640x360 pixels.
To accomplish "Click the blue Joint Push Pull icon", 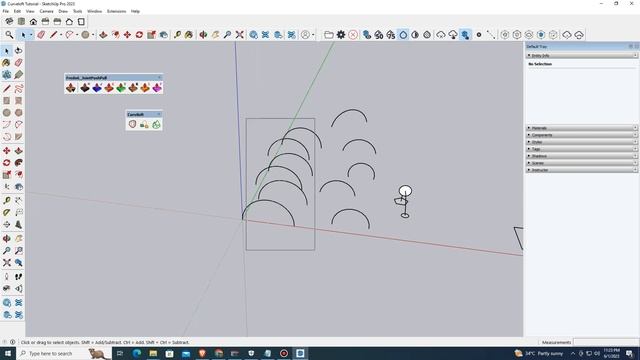I will coord(97,87).
